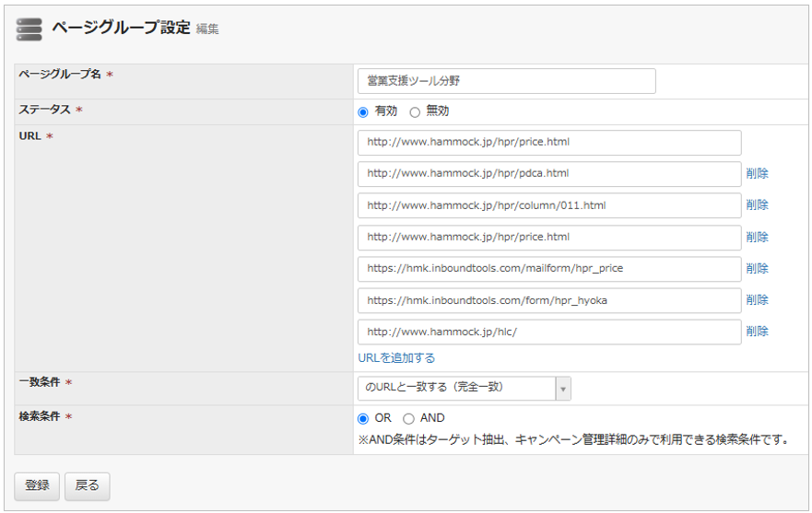Focus the ページグループ名 input field

[507, 81]
